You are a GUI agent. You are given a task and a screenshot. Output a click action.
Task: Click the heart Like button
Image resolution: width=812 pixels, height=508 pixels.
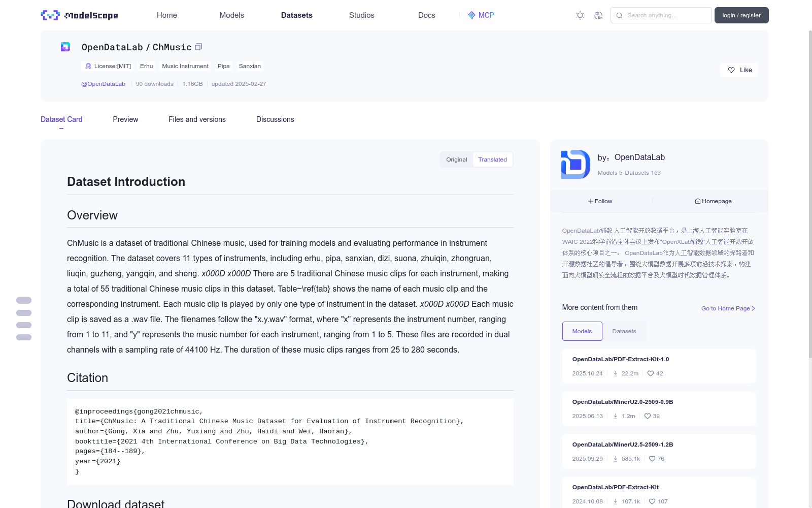pyautogui.click(x=739, y=70)
